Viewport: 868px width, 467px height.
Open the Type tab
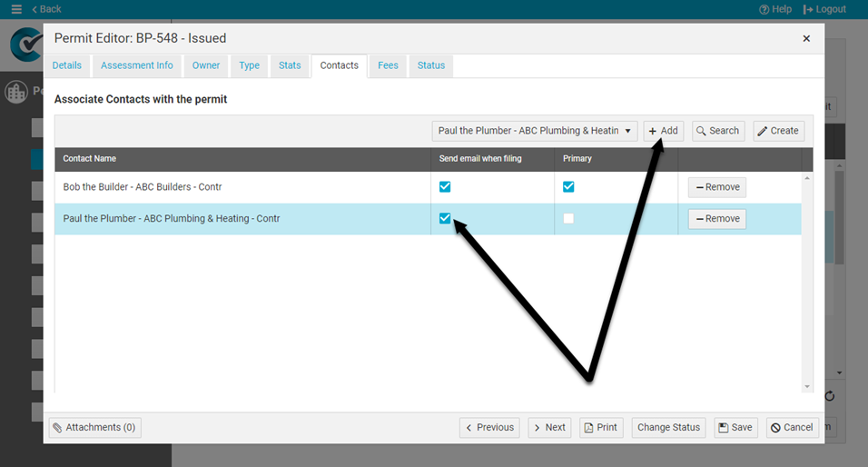coord(249,65)
